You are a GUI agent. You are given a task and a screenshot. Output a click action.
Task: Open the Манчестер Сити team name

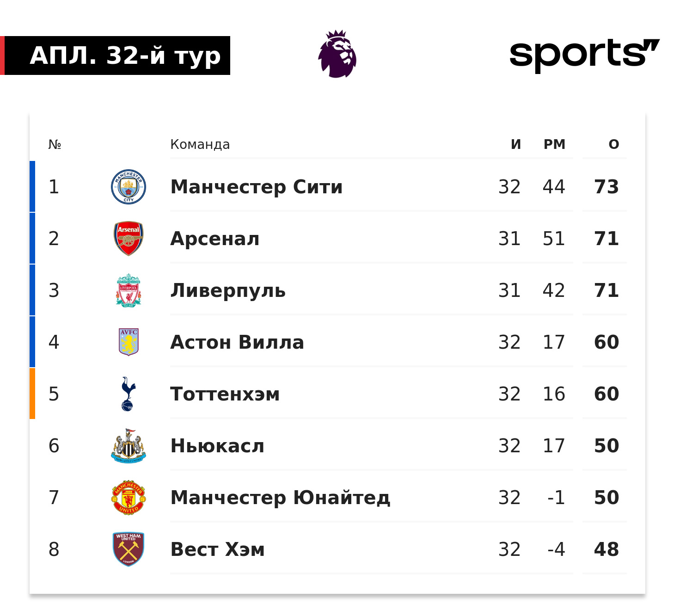[x=257, y=187]
